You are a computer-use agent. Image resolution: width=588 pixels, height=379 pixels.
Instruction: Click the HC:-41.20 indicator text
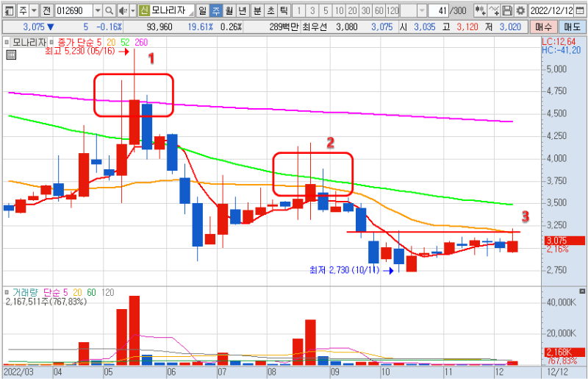pyautogui.click(x=562, y=50)
